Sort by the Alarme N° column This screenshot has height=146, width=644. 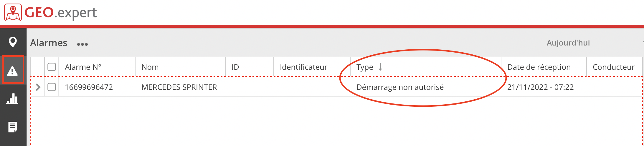pyautogui.click(x=83, y=67)
